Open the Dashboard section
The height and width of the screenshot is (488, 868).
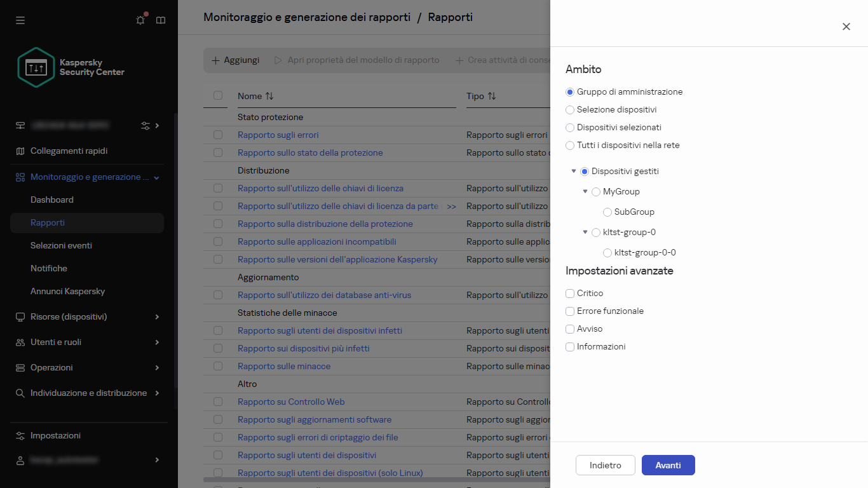click(52, 200)
